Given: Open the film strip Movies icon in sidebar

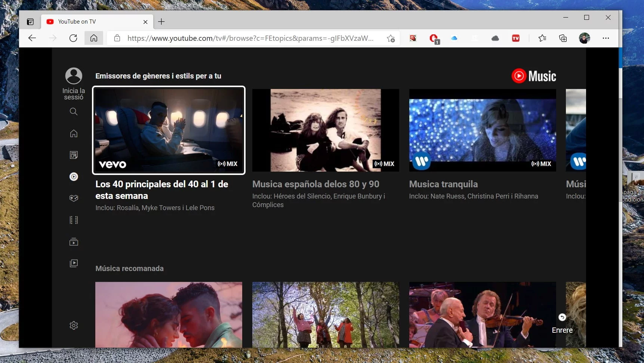Looking at the screenshot, I should (x=74, y=220).
